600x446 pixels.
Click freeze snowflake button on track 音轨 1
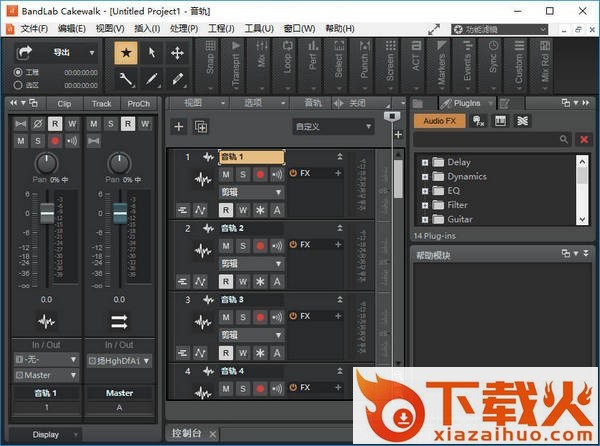click(260, 210)
